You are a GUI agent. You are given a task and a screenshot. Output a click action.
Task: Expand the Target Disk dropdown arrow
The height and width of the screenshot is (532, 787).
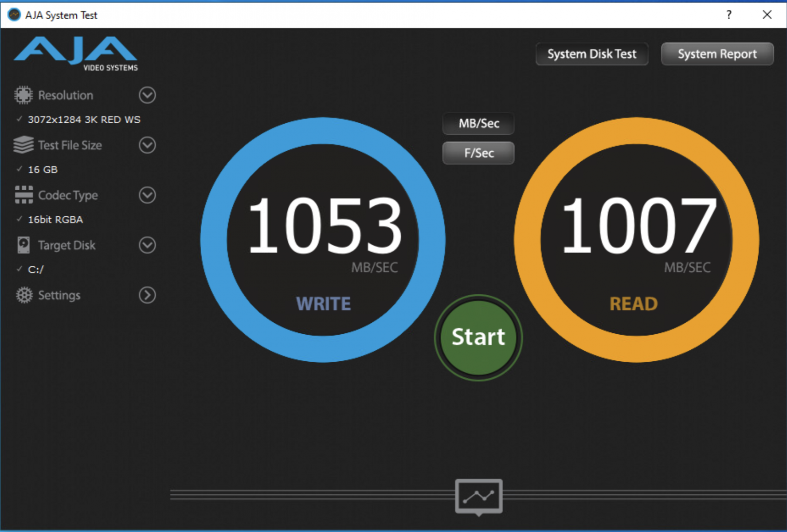pyautogui.click(x=147, y=245)
